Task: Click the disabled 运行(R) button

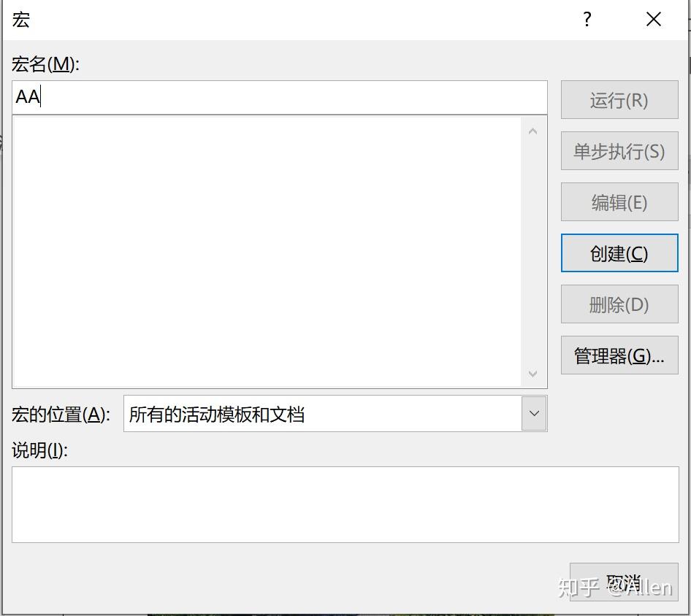Action: coord(619,99)
